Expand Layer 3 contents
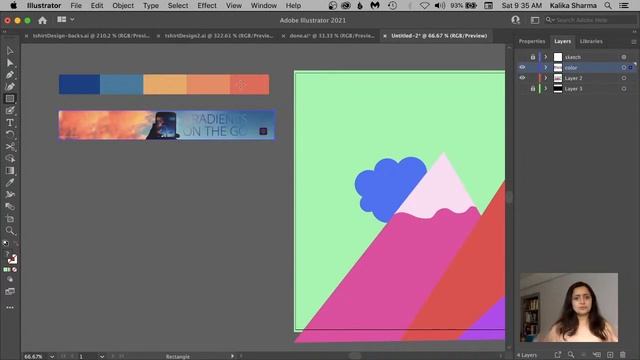Image resolution: width=640 pixels, height=360 pixels. point(546,89)
